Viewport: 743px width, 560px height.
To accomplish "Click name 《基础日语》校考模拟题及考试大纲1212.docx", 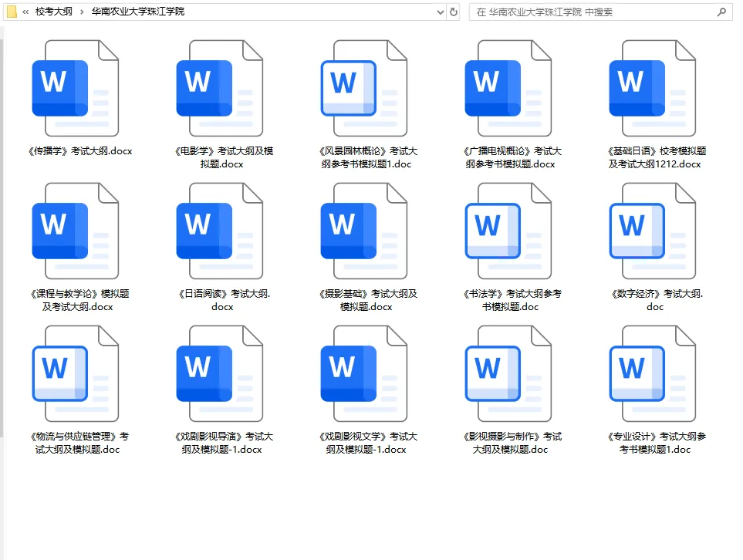I will tap(656, 157).
